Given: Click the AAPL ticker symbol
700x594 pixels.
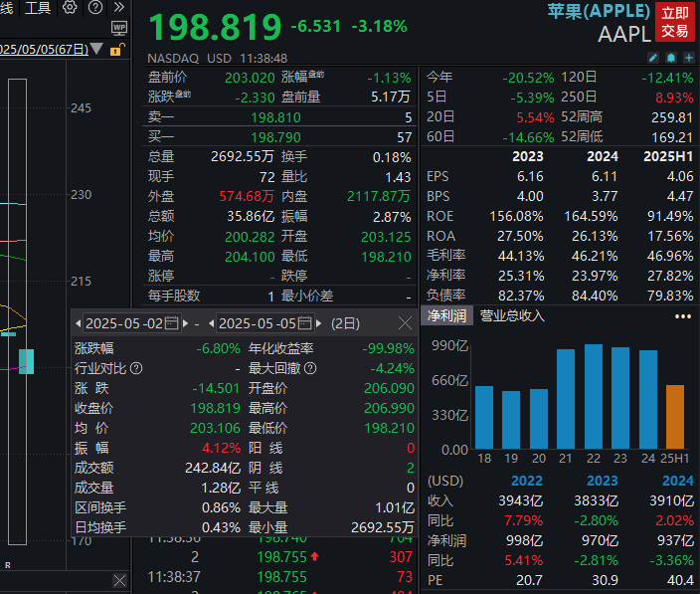Looking at the screenshot, I should [x=624, y=34].
